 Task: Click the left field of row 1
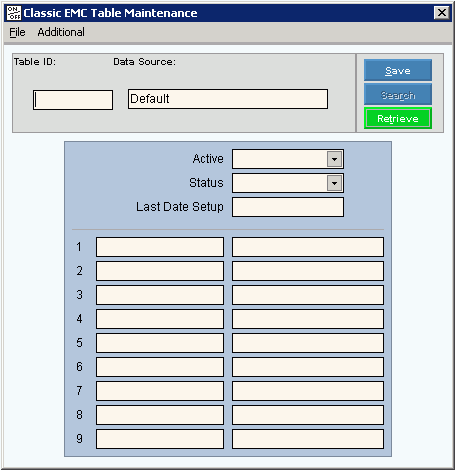coord(160,247)
